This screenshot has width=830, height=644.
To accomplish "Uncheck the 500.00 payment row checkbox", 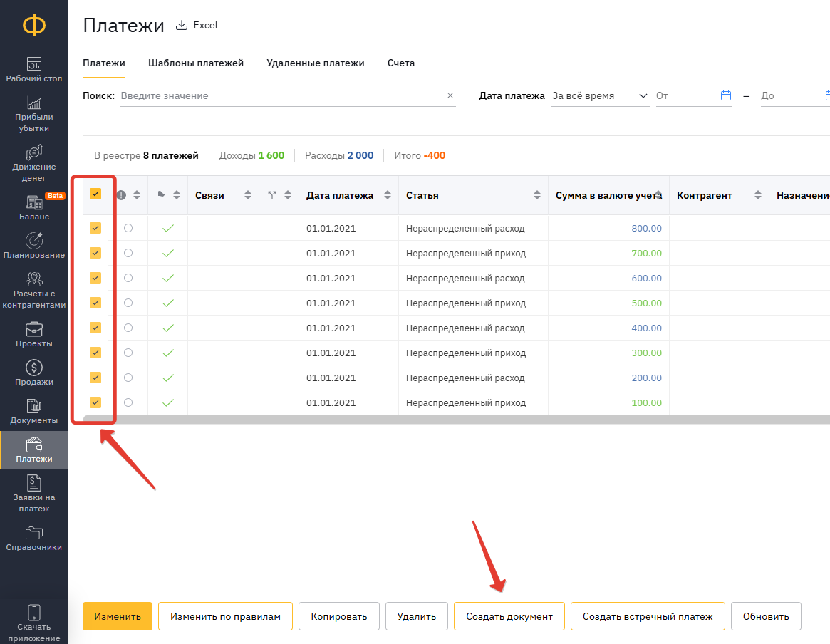I will tap(95, 303).
